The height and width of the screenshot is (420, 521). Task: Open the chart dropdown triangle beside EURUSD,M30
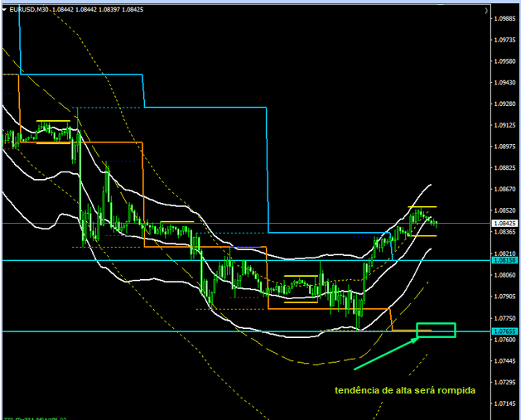click(x=5, y=9)
